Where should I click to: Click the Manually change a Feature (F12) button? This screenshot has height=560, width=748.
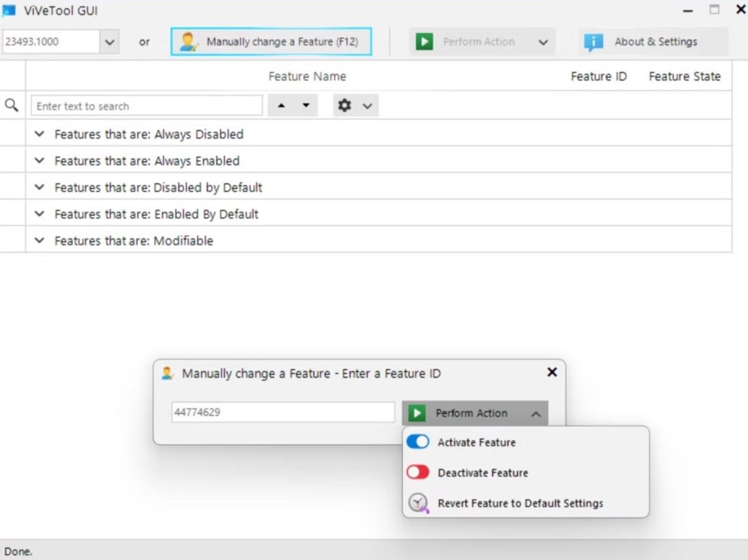click(x=271, y=42)
